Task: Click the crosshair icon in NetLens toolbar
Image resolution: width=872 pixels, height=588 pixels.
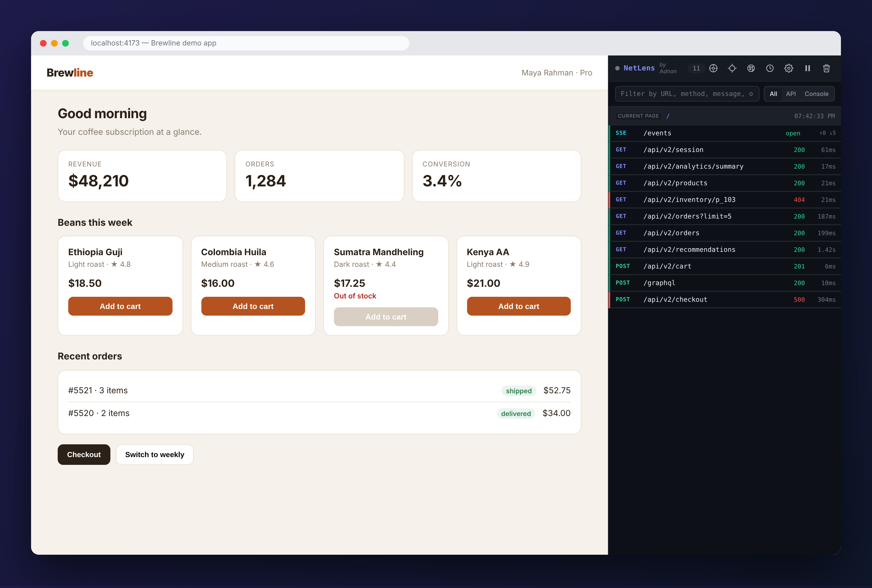Action: (732, 68)
